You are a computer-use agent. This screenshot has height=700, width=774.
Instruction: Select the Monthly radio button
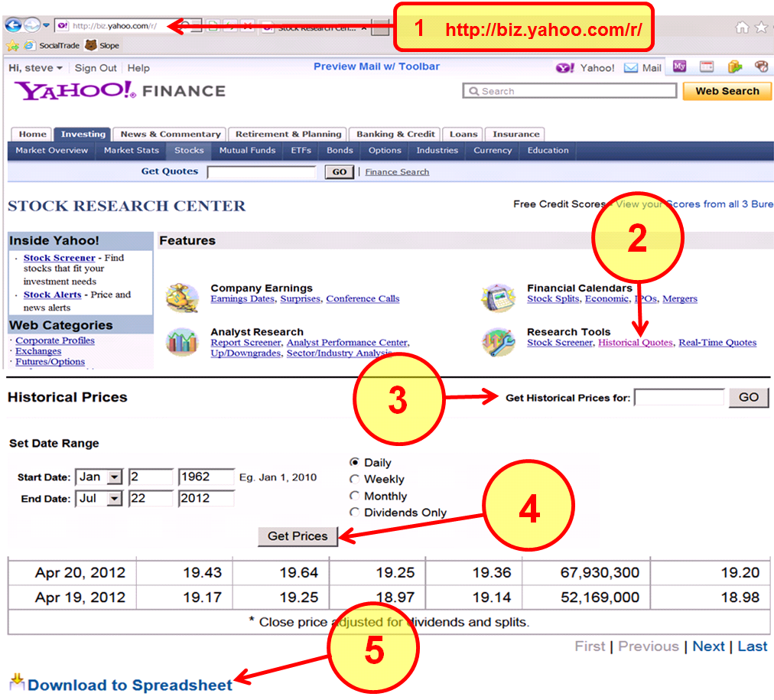[x=354, y=496]
